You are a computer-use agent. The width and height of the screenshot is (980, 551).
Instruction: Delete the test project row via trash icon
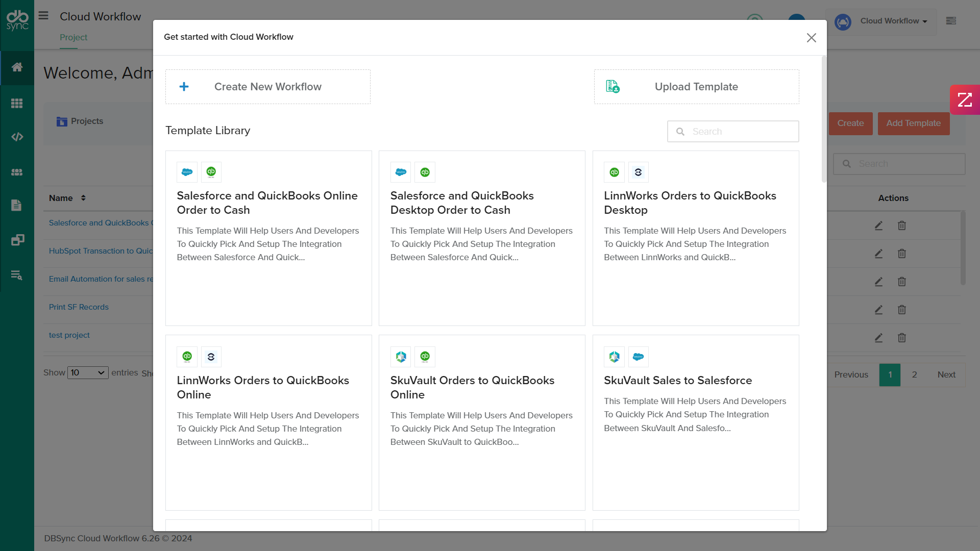[902, 338]
